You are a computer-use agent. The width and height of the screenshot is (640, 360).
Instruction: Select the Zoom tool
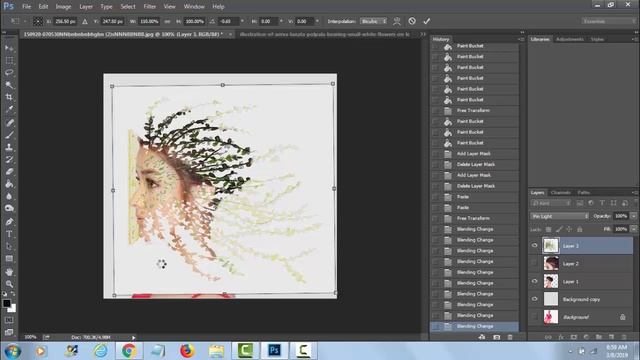tap(9, 284)
